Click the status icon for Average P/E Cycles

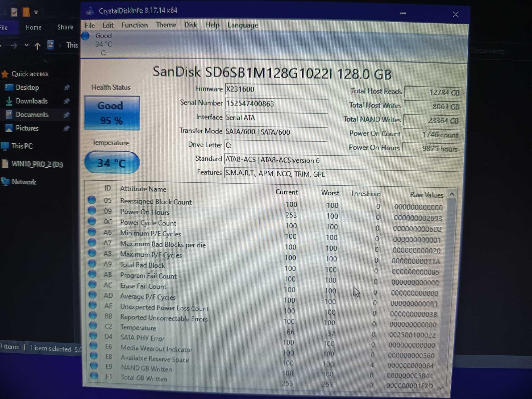tap(93, 295)
